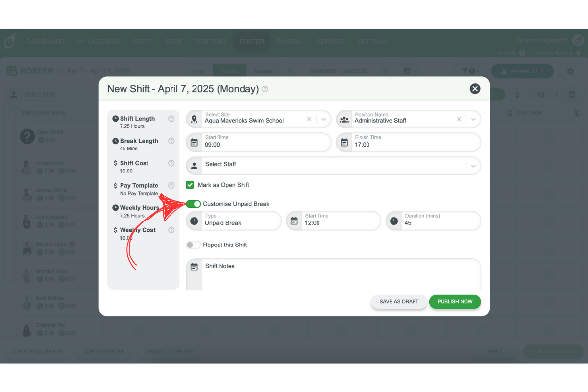This screenshot has width=588, height=392.
Task: Click the help icon next to Pay Template
Action: click(171, 185)
